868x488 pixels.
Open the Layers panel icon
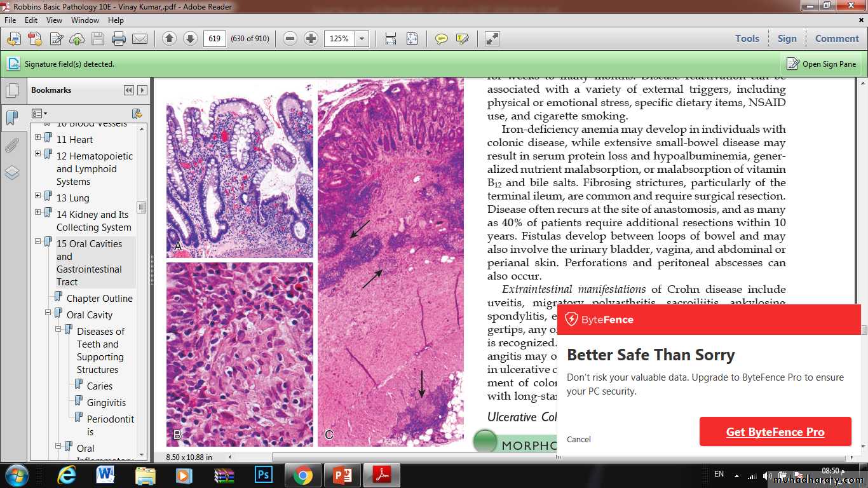pyautogui.click(x=11, y=173)
